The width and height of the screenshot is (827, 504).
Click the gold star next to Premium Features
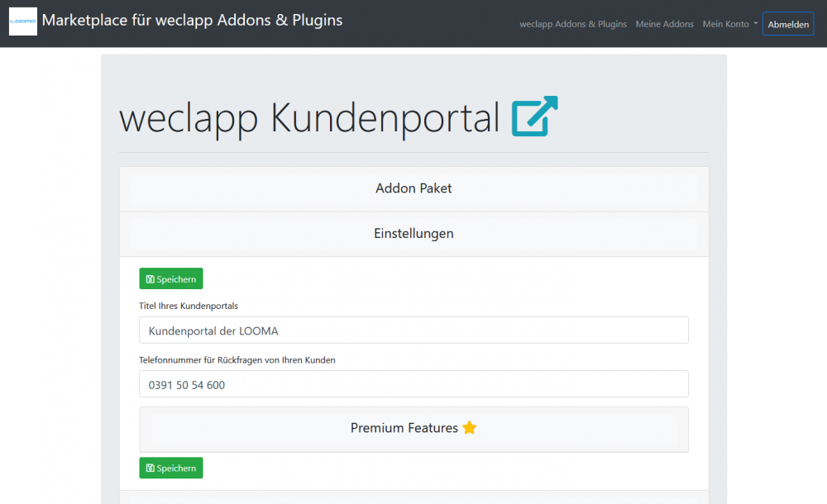tap(469, 427)
